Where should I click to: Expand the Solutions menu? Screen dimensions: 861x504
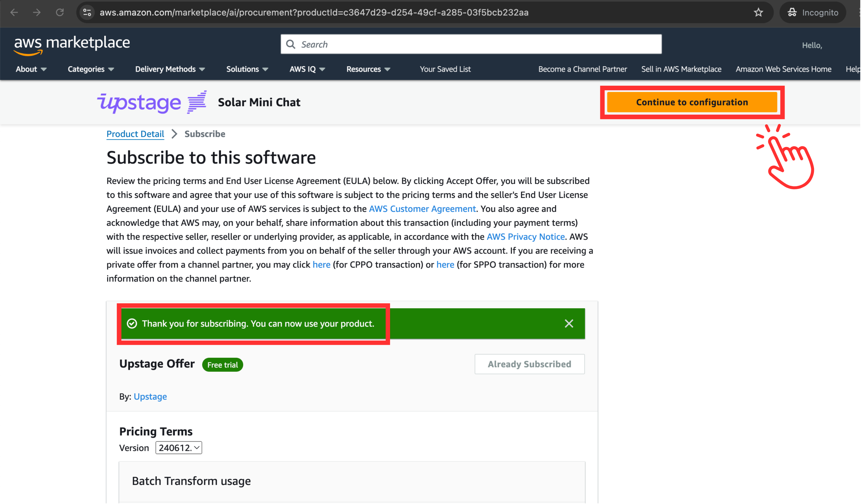point(247,69)
